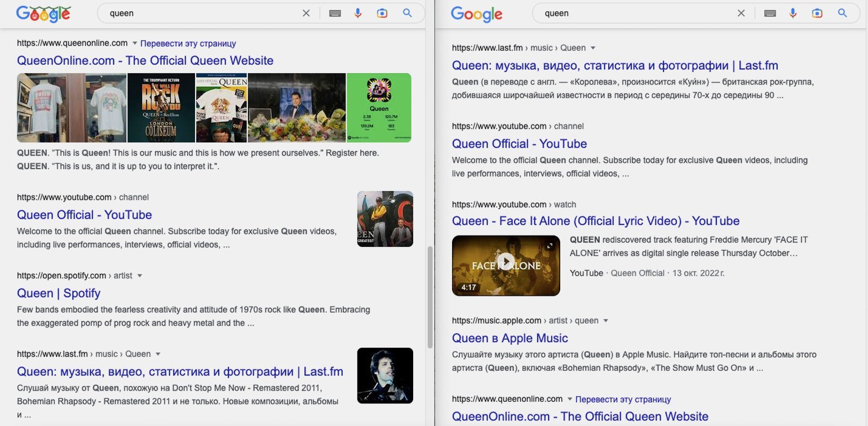Viewport: 868px width, 426px height.
Task: Open Queen Official - YouTube in left window
Action: (85, 215)
